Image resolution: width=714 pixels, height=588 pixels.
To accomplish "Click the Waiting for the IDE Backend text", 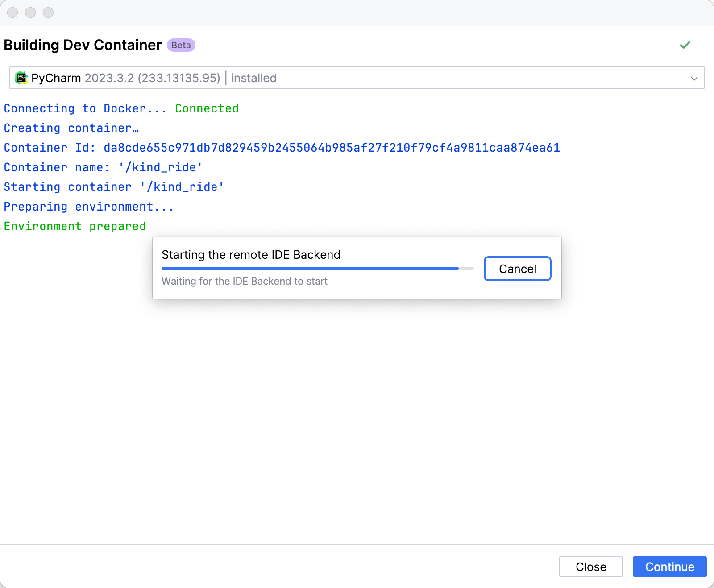I will click(245, 281).
